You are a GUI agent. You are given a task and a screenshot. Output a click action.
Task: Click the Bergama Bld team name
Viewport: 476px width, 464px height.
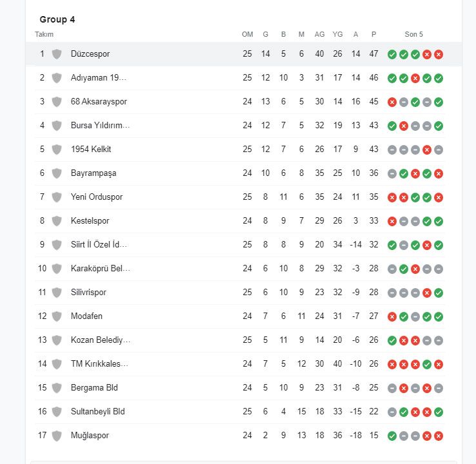point(94,387)
